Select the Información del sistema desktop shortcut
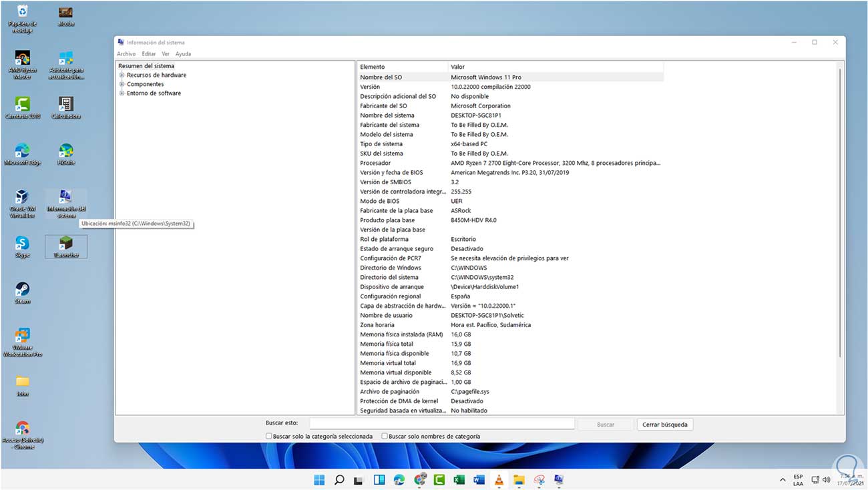 pos(66,204)
